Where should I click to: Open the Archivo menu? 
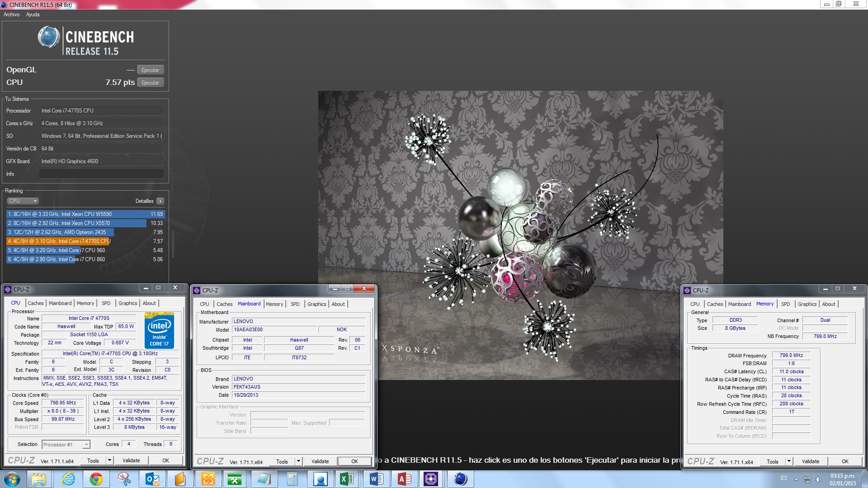(x=11, y=14)
